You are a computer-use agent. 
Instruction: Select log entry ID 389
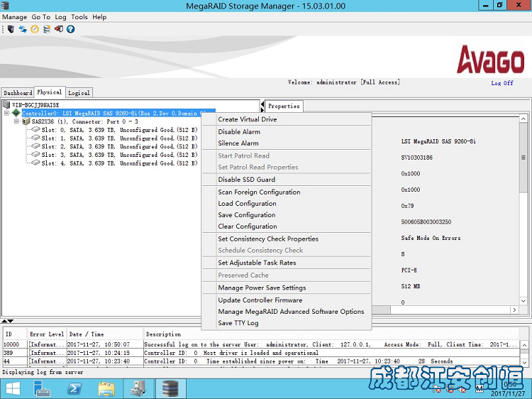click(261, 353)
